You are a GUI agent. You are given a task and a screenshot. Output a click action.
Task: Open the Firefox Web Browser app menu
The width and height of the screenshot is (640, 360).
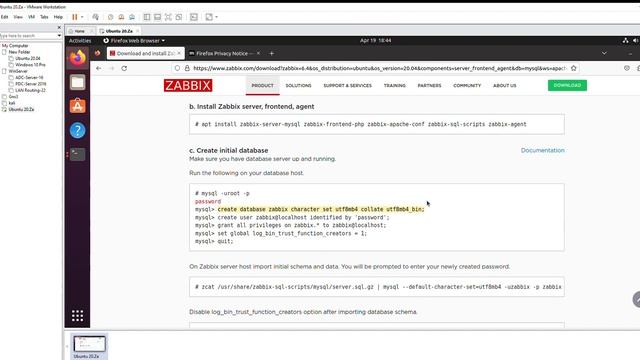(x=134, y=40)
